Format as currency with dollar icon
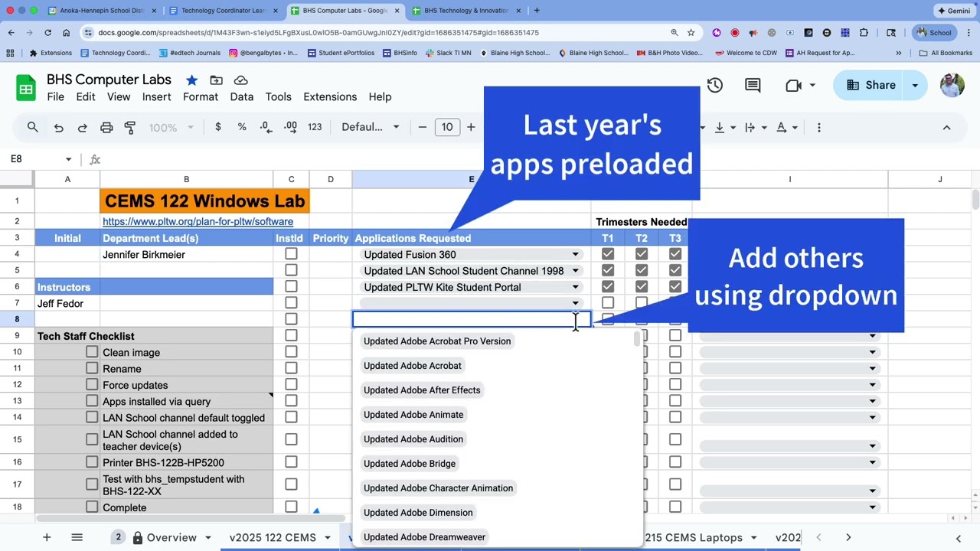 (x=218, y=127)
